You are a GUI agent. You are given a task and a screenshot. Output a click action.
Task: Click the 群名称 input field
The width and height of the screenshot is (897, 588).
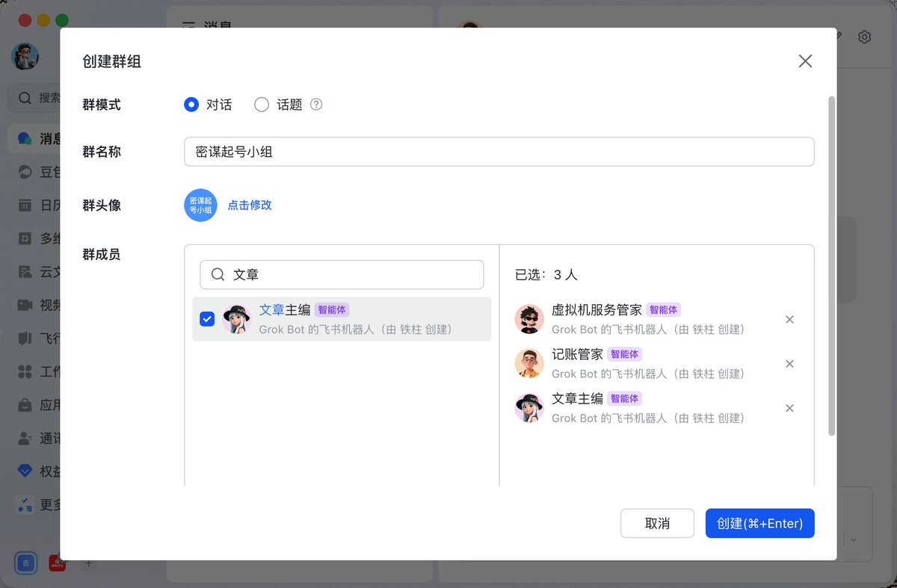point(499,152)
